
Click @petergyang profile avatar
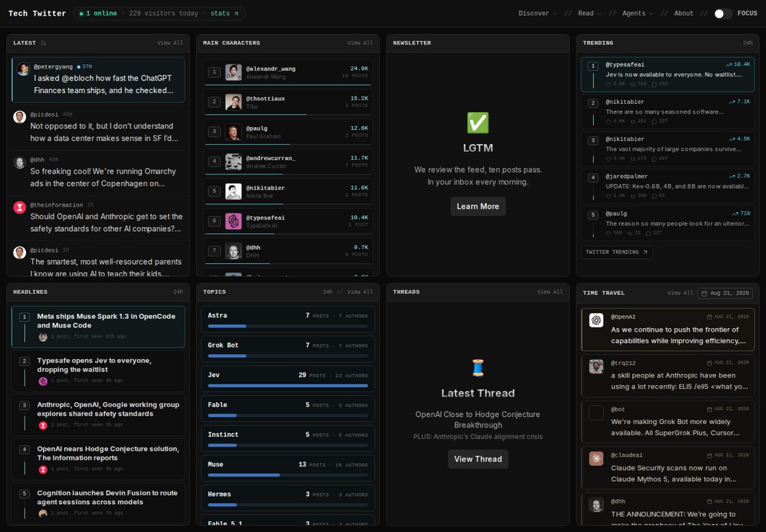[23, 69]
